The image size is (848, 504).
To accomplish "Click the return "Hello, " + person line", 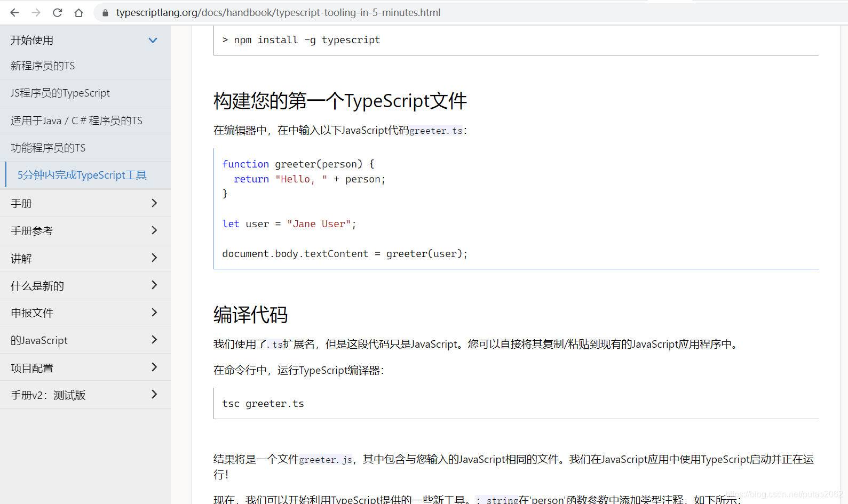I will coord(310,179).
